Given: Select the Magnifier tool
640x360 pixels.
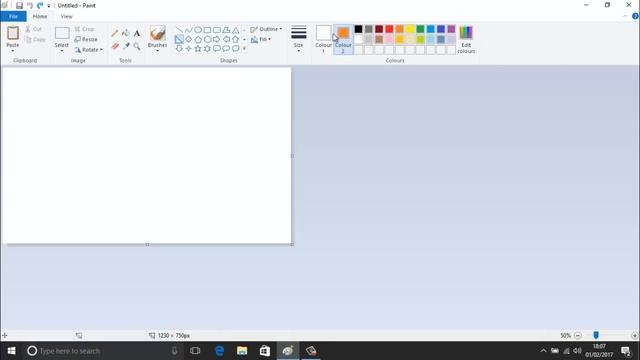Looking at the screenshot, I should [137, 46].
